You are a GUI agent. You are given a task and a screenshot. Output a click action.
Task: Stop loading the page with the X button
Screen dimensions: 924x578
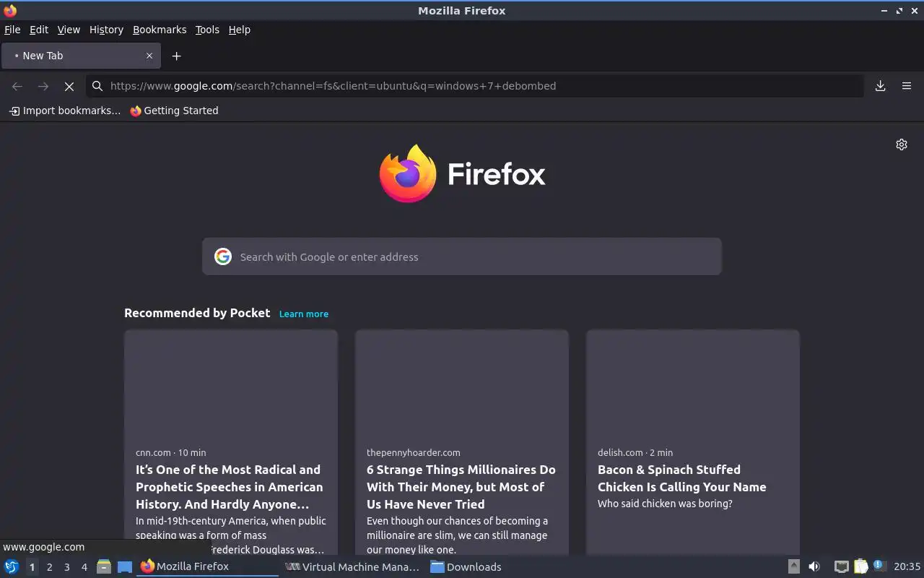tap(69, 86)
